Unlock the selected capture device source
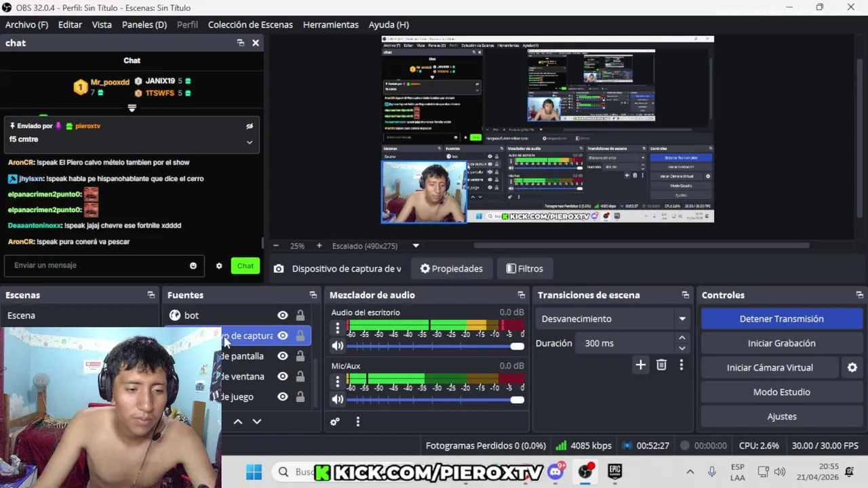 coord(300,335)
